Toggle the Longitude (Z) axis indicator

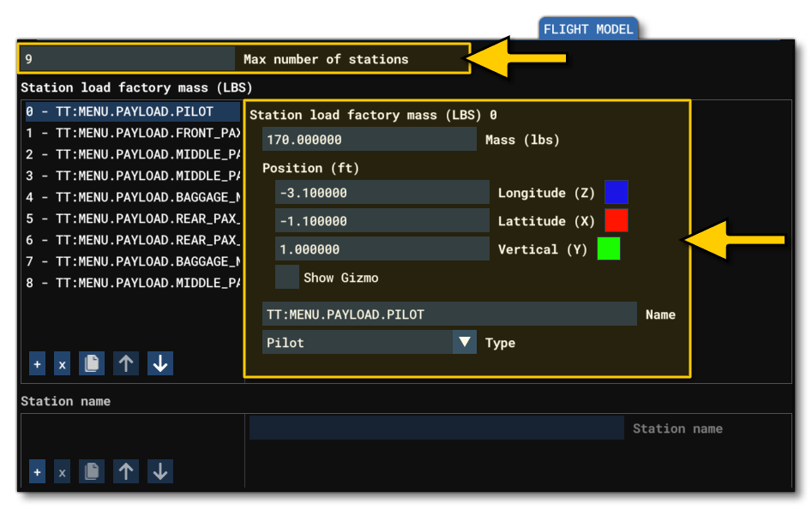click(x=618, y=192)
